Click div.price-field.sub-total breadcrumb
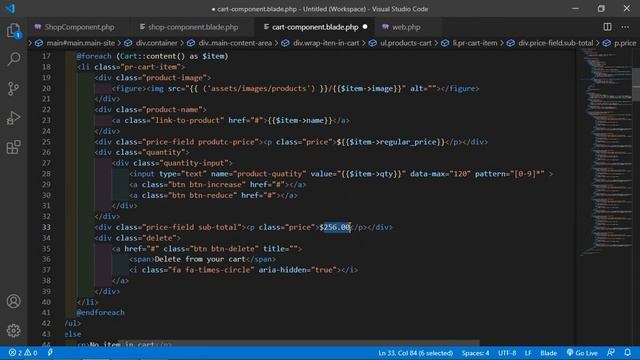Screen dimensions: 640x360 click(550, 43)
